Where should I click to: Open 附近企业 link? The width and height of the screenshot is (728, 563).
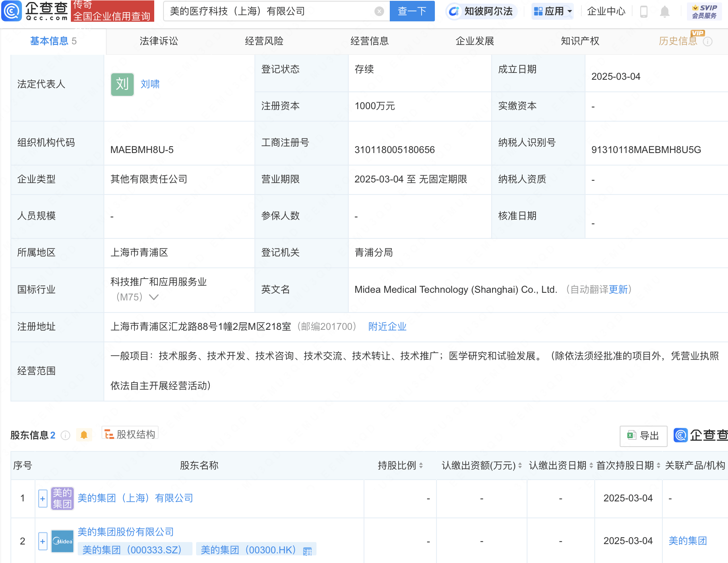387,327
